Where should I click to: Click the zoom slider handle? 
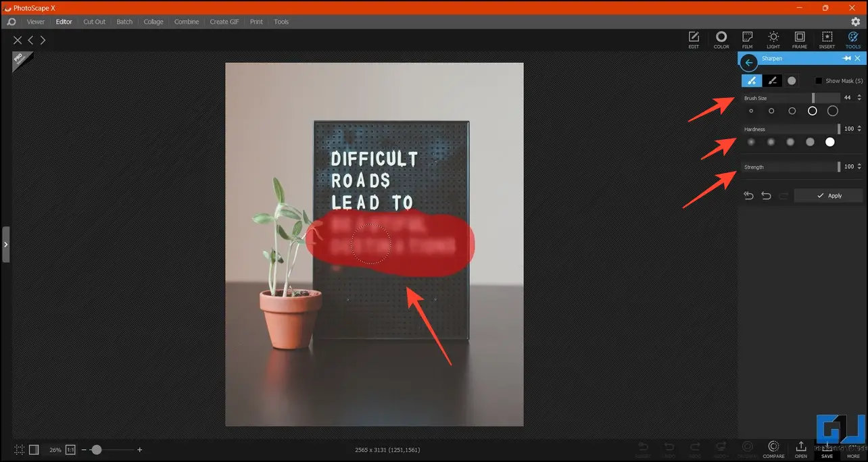coord(97,449)
